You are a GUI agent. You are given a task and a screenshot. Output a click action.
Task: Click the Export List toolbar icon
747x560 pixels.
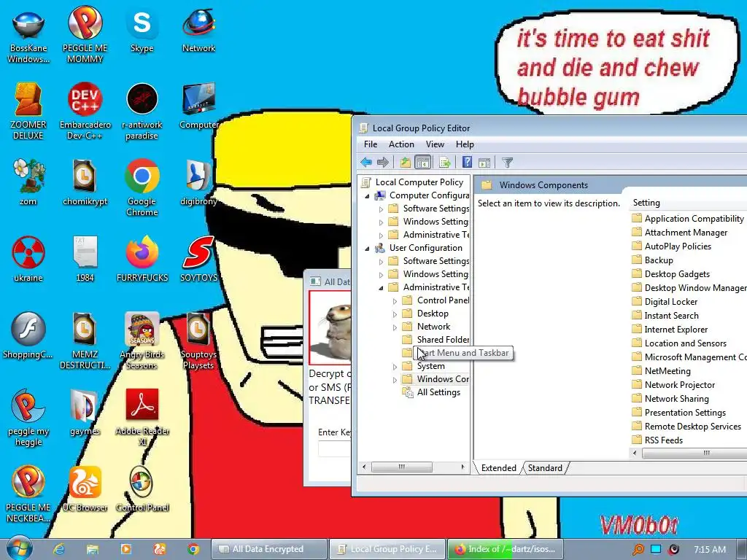[x=445, y=163]
